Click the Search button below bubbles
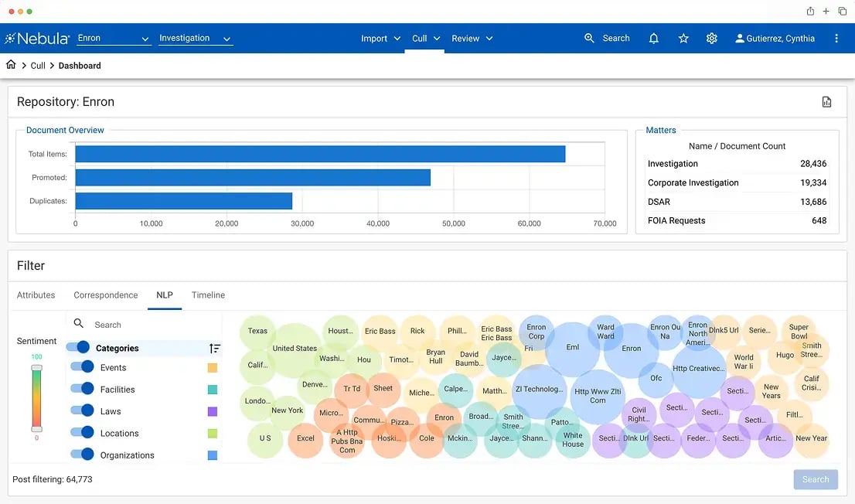855x504 pixels. [816, 479]
